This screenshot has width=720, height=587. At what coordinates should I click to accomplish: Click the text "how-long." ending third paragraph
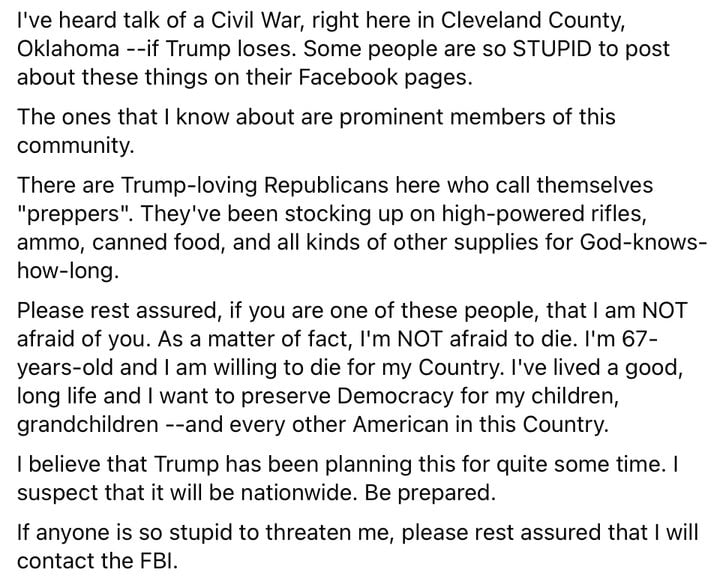click(x=68, y=271)
